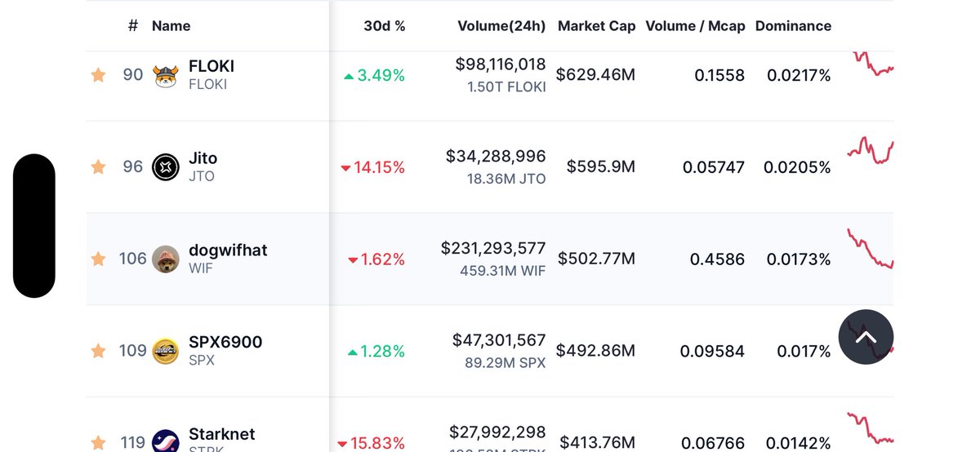The height and width of the screenshot is (452, 980).
Task: Click the 0.0173% dominance value
Action: click(799, 259)
